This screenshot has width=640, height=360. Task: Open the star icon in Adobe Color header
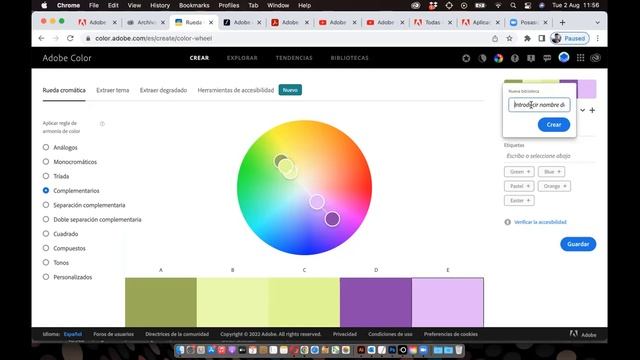coord(466,58)
